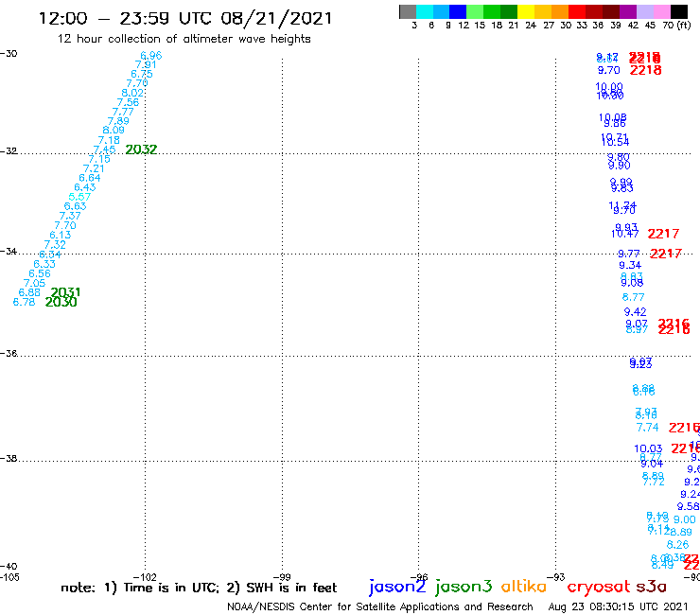Click the light green swatch in the color legend
The image size is (700, 615).
475,11
